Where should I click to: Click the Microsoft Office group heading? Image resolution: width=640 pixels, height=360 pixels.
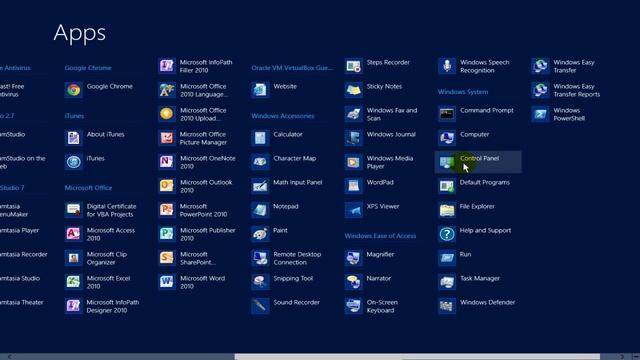coord(88,188)
